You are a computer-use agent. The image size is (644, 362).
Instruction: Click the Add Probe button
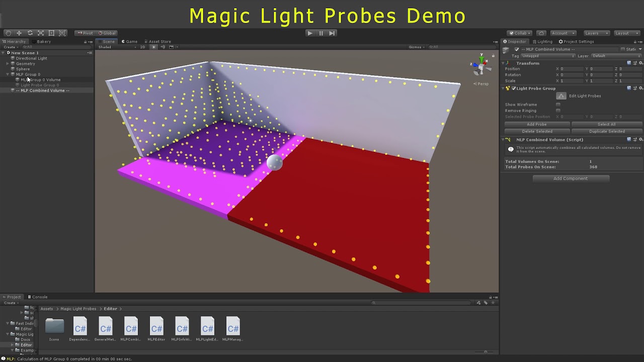(x=537, y=124)
